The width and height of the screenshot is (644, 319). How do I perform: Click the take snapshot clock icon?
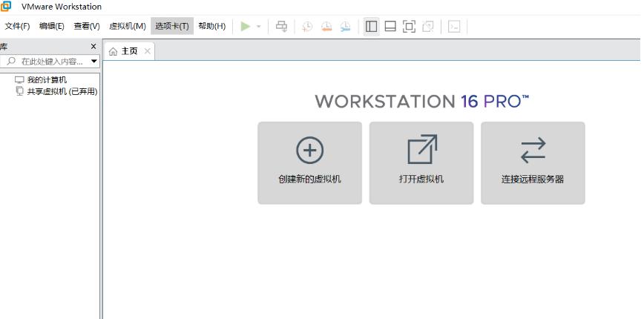point(307,27)
